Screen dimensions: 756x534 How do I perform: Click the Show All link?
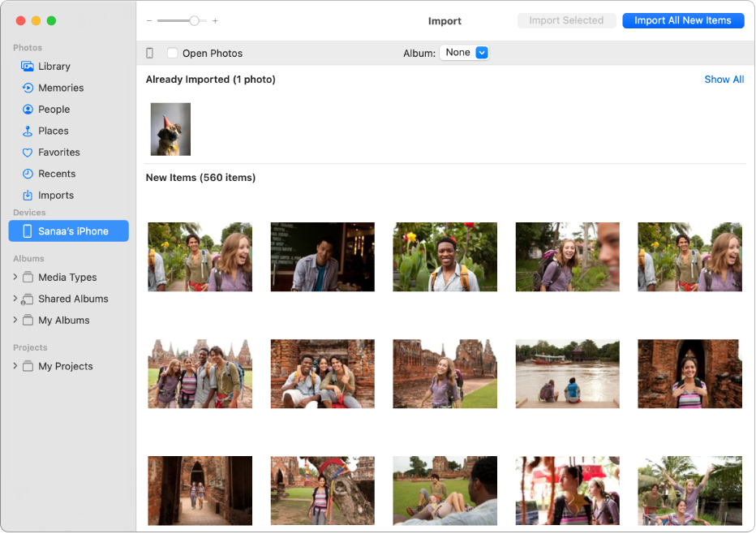coord(724,80)
